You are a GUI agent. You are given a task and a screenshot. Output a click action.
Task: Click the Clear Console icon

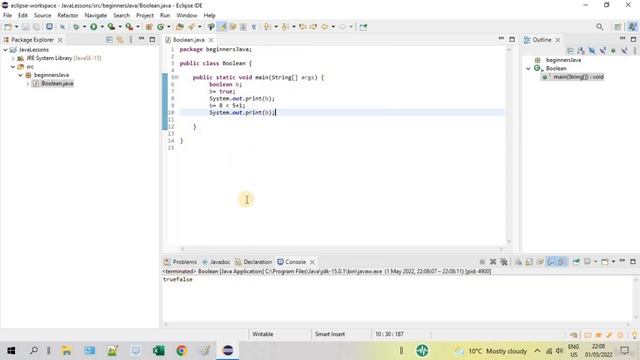tap(518, 262)
